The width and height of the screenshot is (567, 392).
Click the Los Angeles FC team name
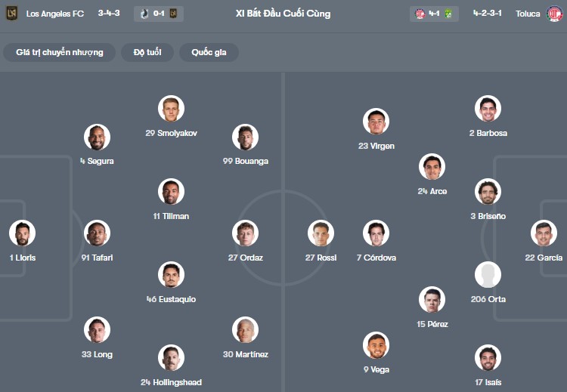[54, 14]
